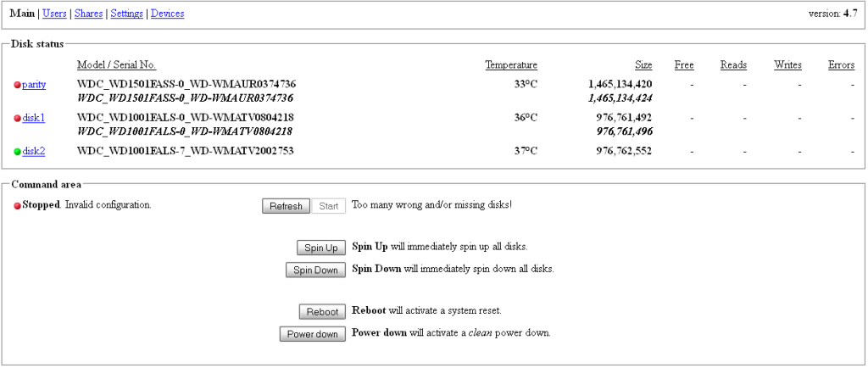
Task: Click the non-italic WDC_WD1501FASS-0 parity model text
Action: (186, 85)
